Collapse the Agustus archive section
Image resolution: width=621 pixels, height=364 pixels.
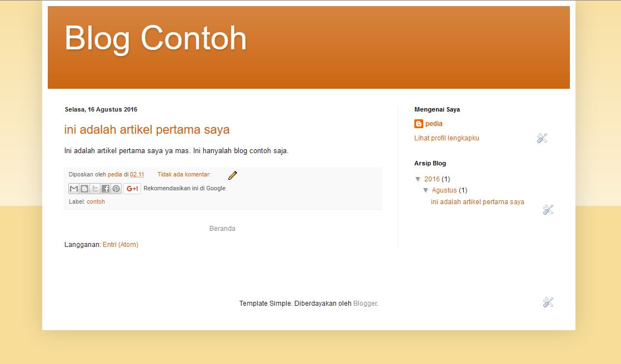[x=426, y=190]
